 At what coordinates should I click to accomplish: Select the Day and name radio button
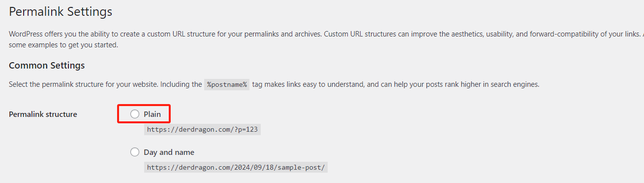click(x=135, y=152)
